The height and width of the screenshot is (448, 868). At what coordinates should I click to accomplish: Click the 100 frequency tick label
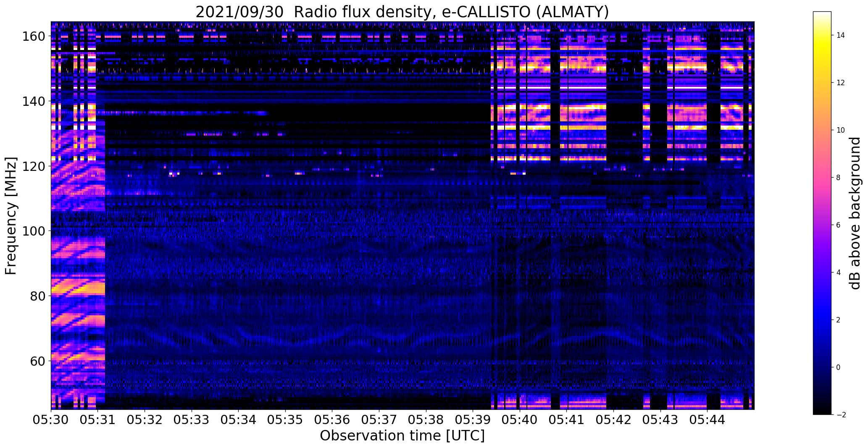(33, 231)
